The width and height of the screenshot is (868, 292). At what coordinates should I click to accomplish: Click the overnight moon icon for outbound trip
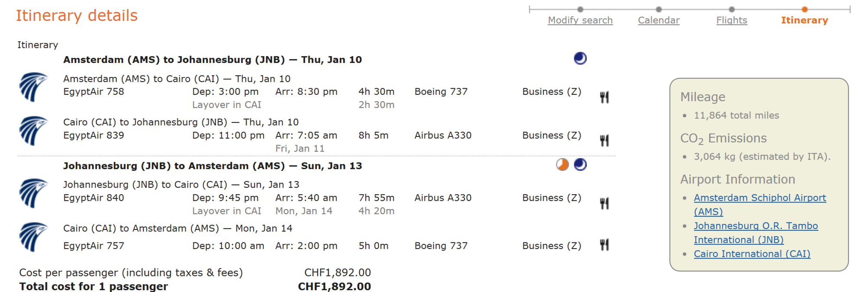point(580,58)
